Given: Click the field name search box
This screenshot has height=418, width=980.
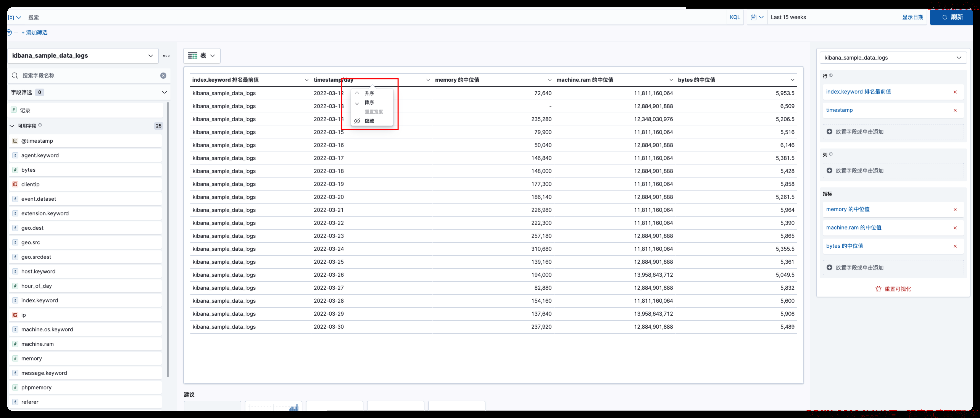Looking at the screenshot, I should pos(89,76).
